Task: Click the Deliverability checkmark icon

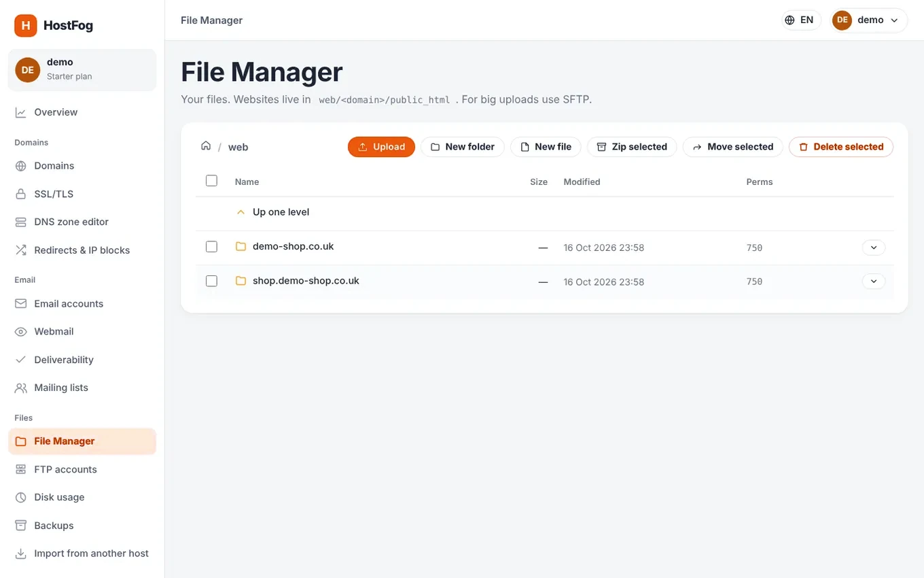Action: pos(21,360)
